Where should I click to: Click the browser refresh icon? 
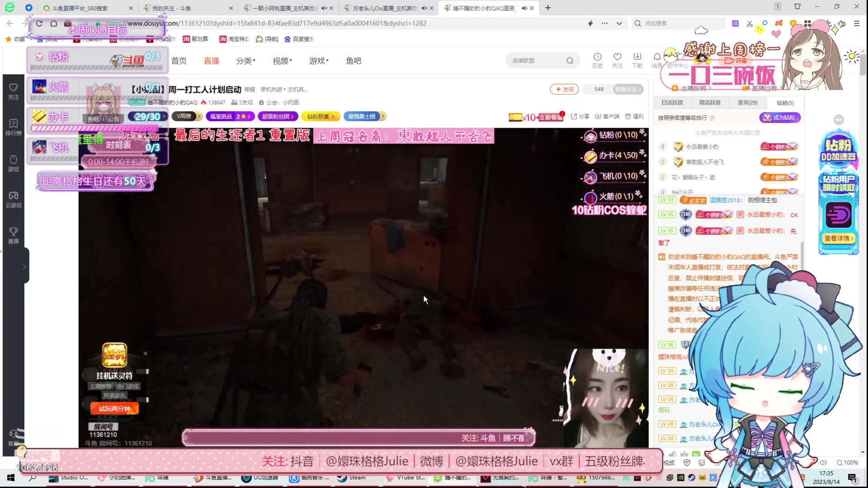(39, 23)
